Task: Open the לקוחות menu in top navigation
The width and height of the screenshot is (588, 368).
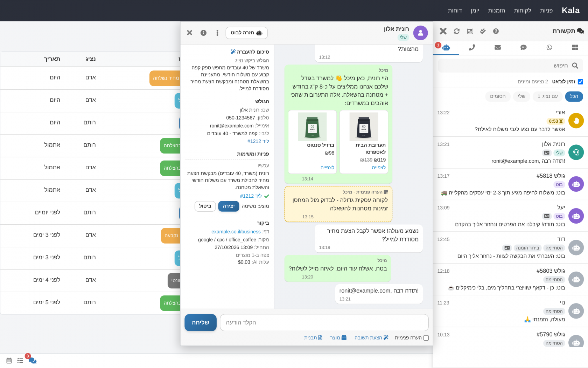Action: pyautogui.click(x=522, y=11)
